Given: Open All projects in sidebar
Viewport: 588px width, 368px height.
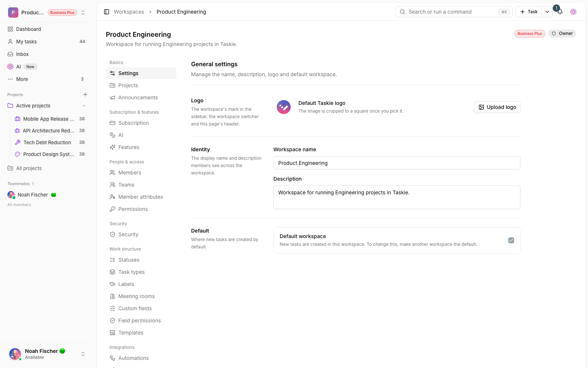Looking at the screenshot, I should pos(47,168).
